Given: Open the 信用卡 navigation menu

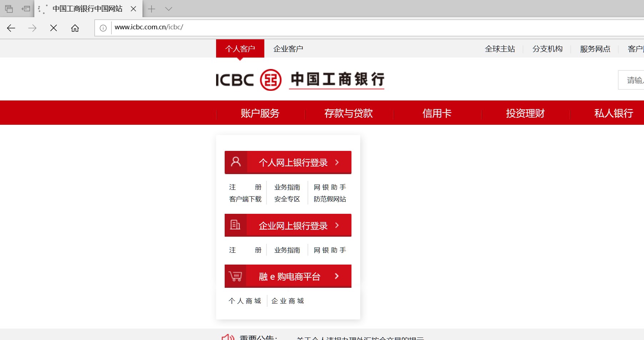Looking at the screenshot, I should pos(436,113).
